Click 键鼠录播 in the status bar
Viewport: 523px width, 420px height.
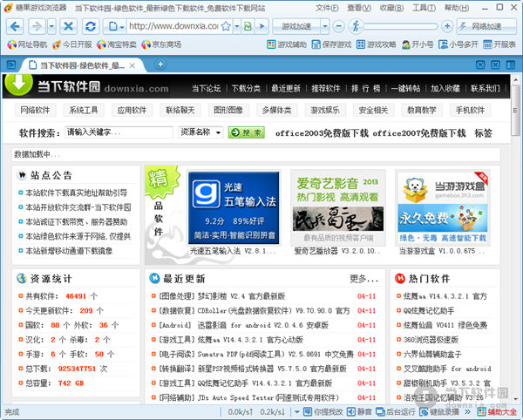[439, 412]
